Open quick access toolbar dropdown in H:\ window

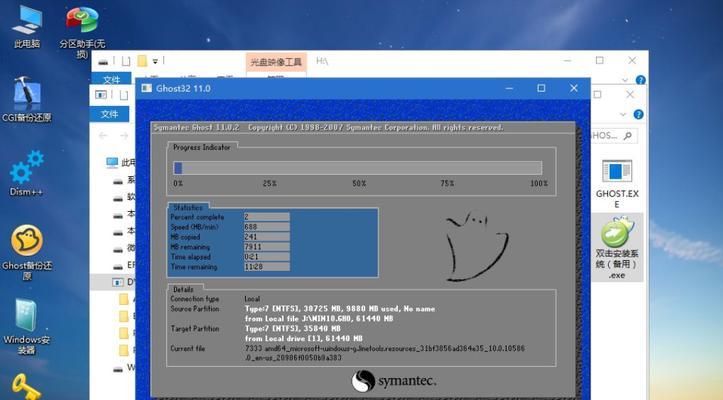point(155,61)
